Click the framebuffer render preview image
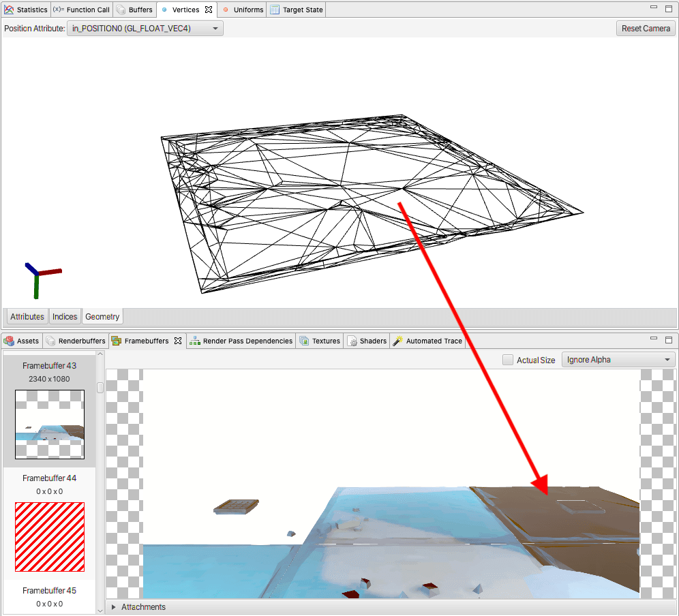The height and width of the screenshot is (616, 679). coord(391,484)
